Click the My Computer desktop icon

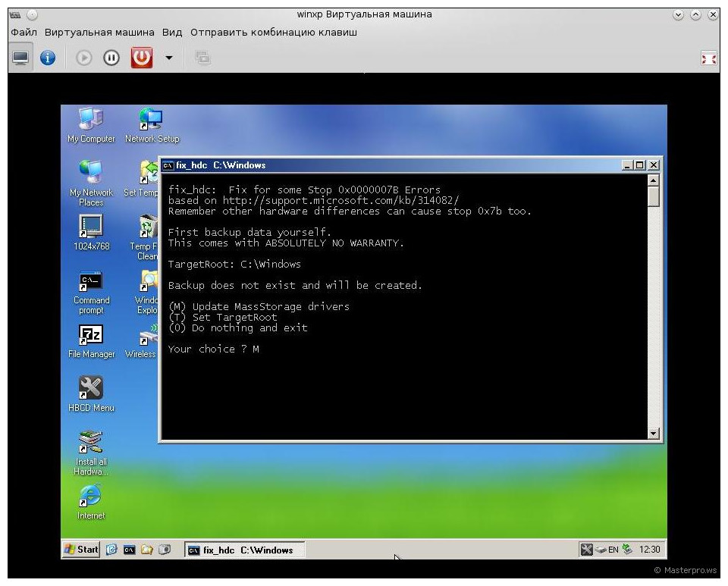(91, 125)
